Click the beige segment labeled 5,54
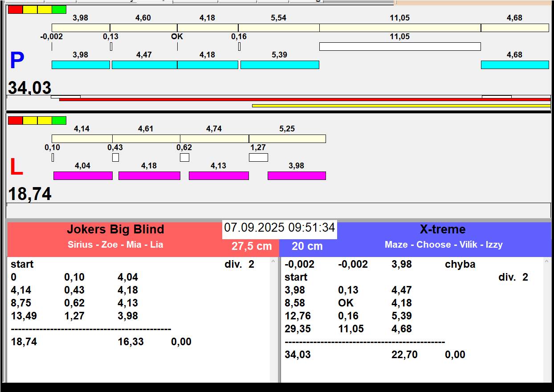554x392 pixels. (279, 28)
